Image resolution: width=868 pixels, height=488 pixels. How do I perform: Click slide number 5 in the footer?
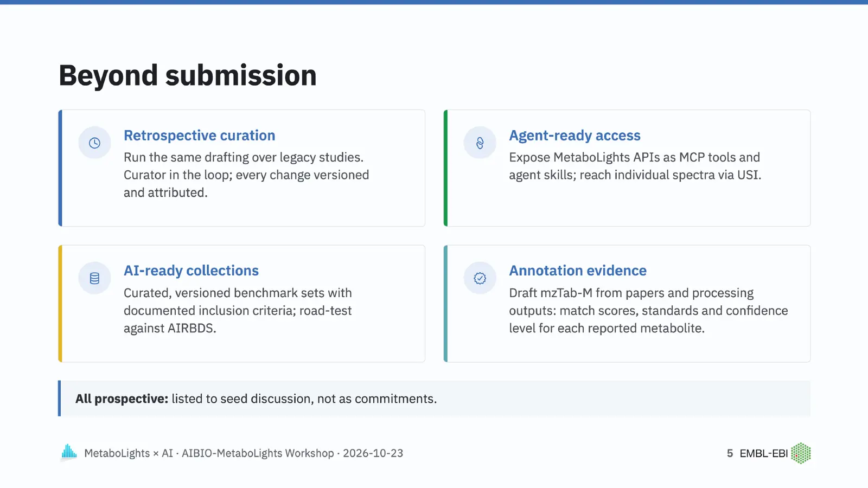point(730,453)
